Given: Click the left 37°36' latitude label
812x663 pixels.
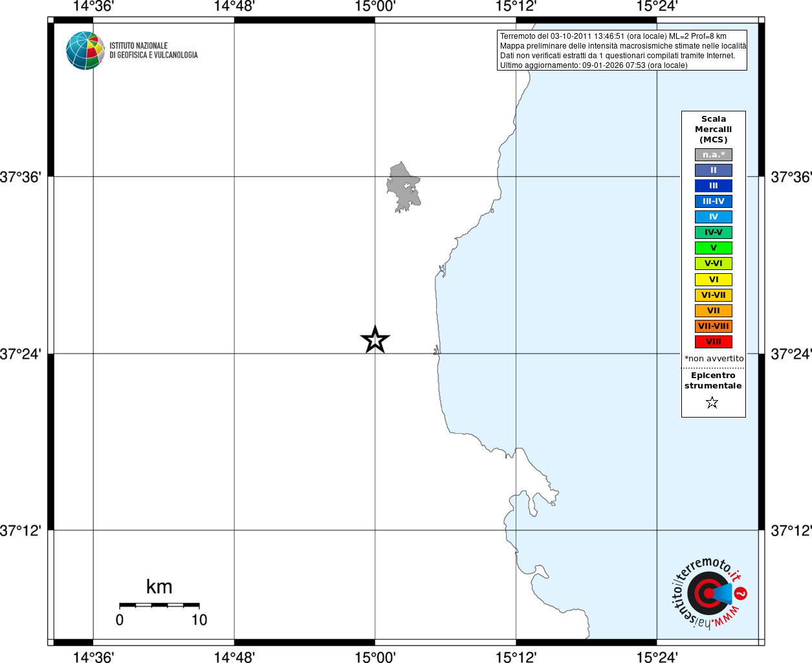Looking at the screenshot, I should tap(21, 177).
